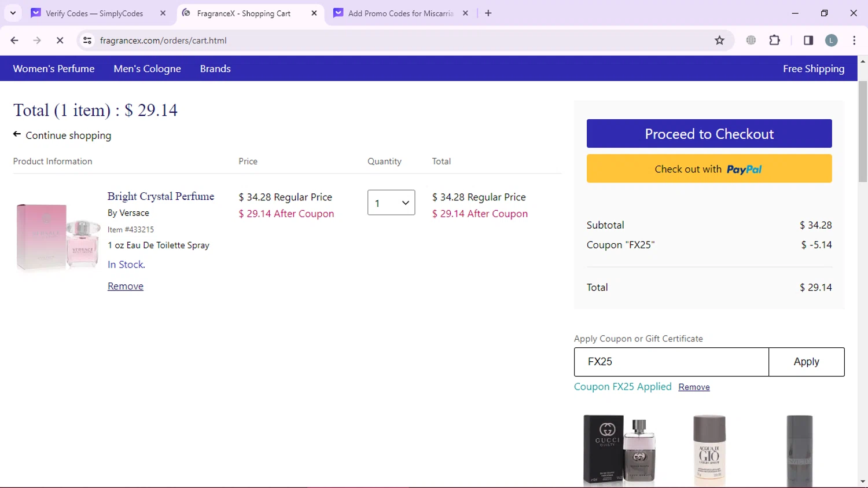868x488 pixels.
Task: Click the globe extension icon
Action: 751,40
